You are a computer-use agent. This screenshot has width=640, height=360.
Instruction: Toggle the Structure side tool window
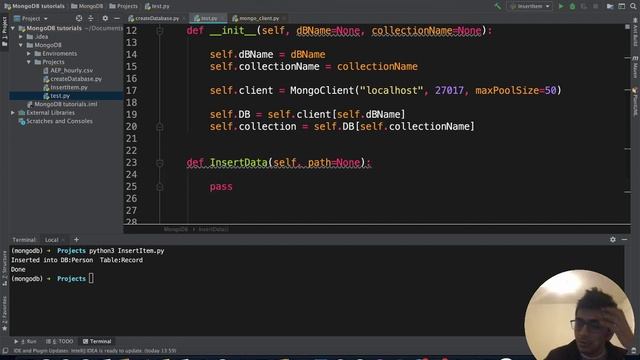tap(4, 267)
